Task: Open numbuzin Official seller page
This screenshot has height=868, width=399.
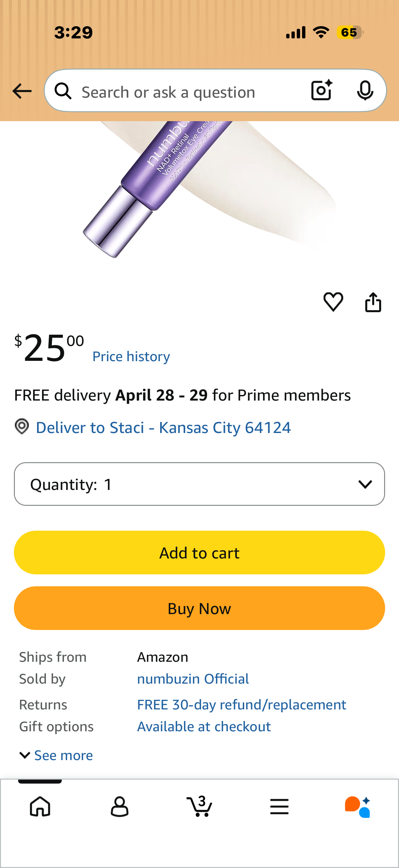Action: pyautogui.click(x=193, y=679)
